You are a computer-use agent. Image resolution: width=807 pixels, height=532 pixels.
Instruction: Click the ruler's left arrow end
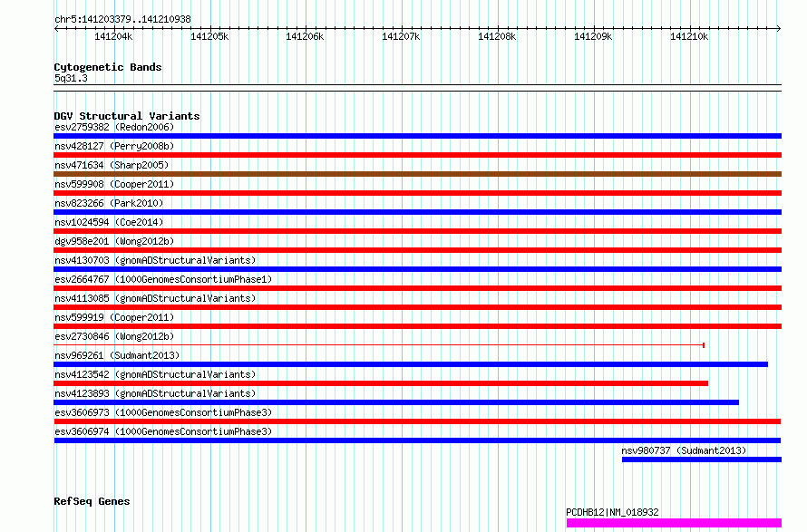click(56, 28)
